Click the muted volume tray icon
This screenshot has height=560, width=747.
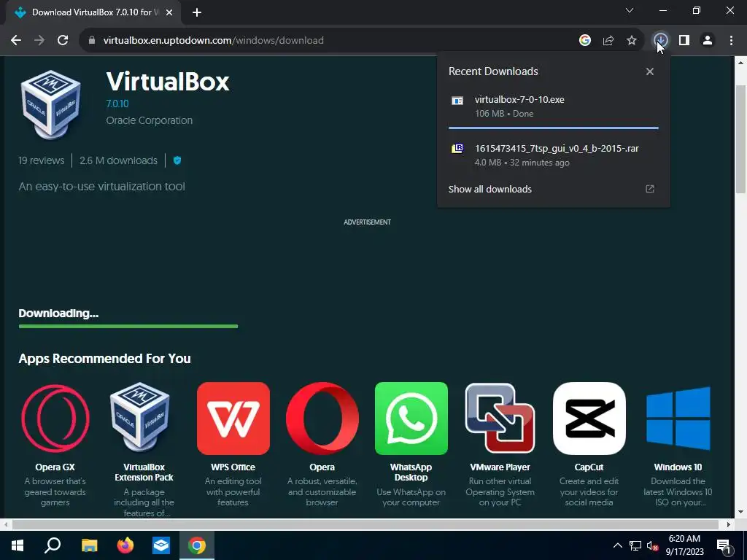[x=652, y=545]
